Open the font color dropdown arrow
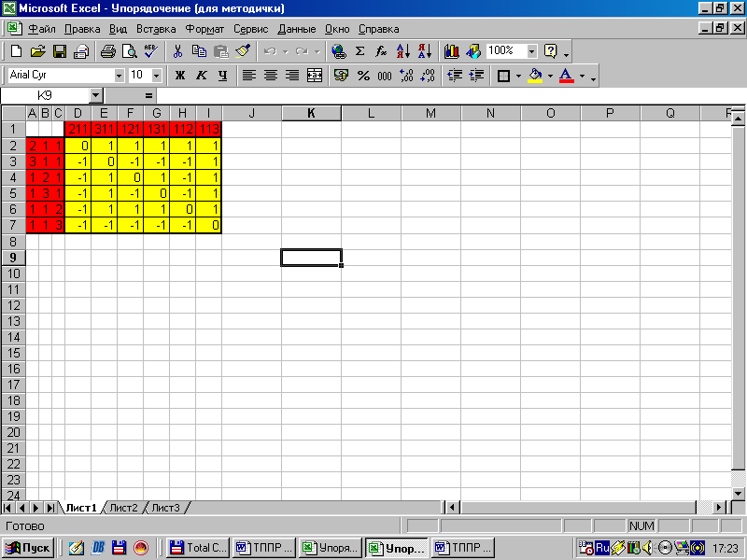The image size is (747, 560). [x=582, y=76]
